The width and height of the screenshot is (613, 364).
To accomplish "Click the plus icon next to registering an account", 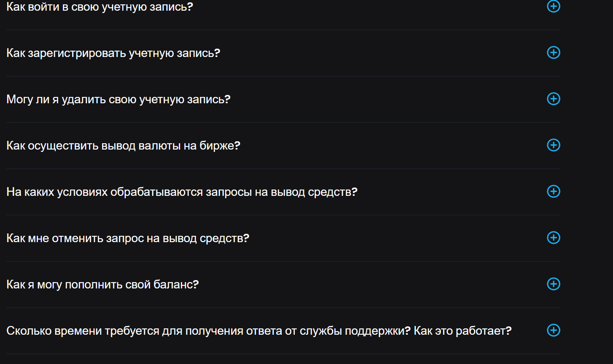I will point(553,53).
